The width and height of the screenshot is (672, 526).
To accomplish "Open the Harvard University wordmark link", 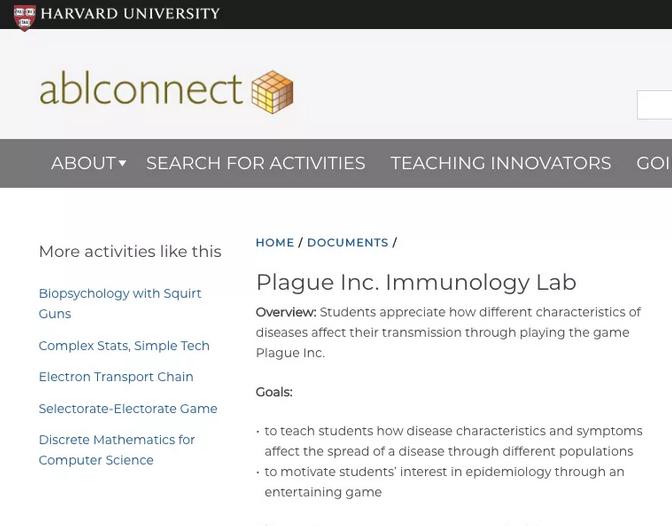I will (130, 14).
